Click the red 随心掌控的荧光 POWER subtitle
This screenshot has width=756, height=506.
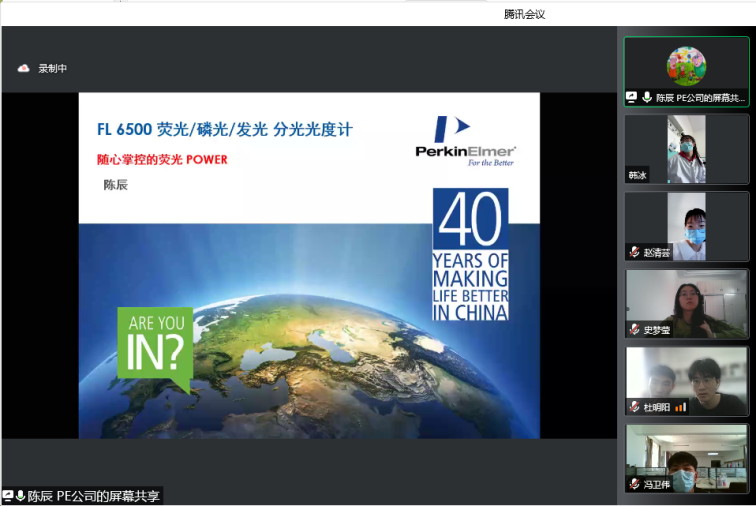pos(162,160)
